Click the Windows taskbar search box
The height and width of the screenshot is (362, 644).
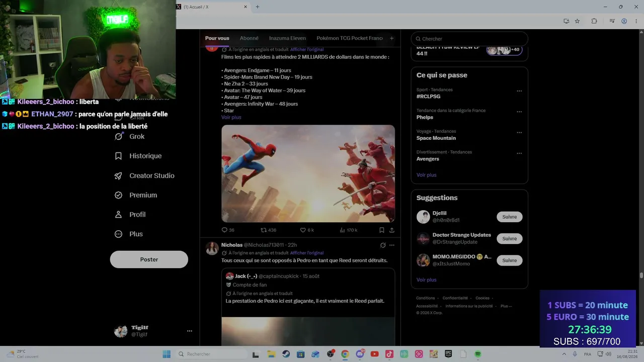point(211,354)
